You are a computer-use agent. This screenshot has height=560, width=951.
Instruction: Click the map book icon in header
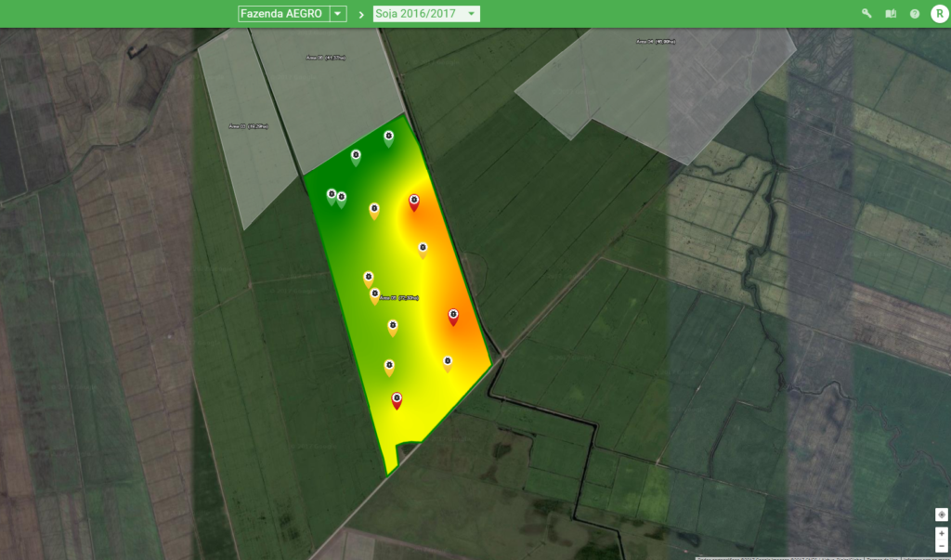click(891, 14)
